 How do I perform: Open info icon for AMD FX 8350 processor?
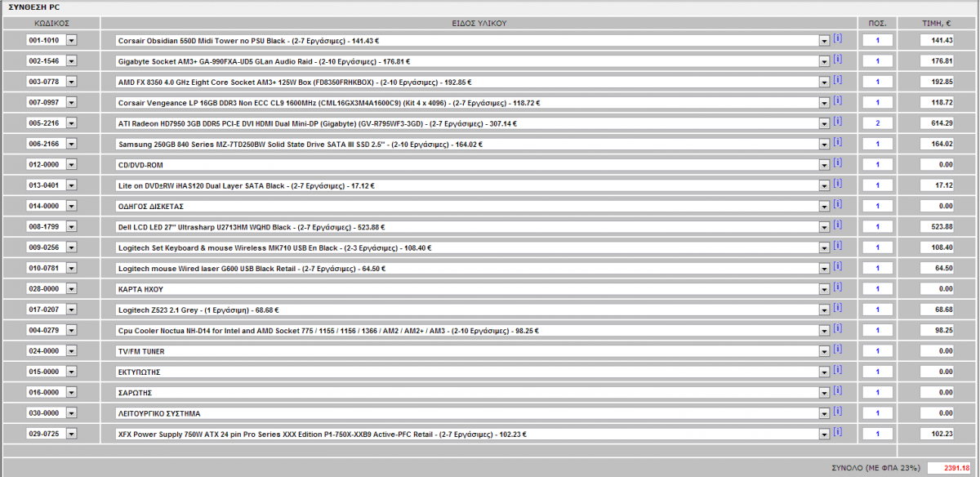click(838, 79)
